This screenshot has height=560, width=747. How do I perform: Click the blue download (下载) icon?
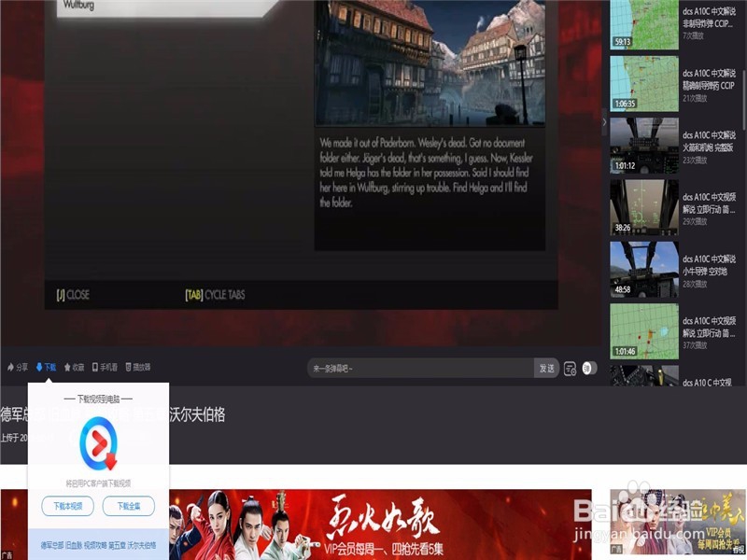[x=39, y=367]
